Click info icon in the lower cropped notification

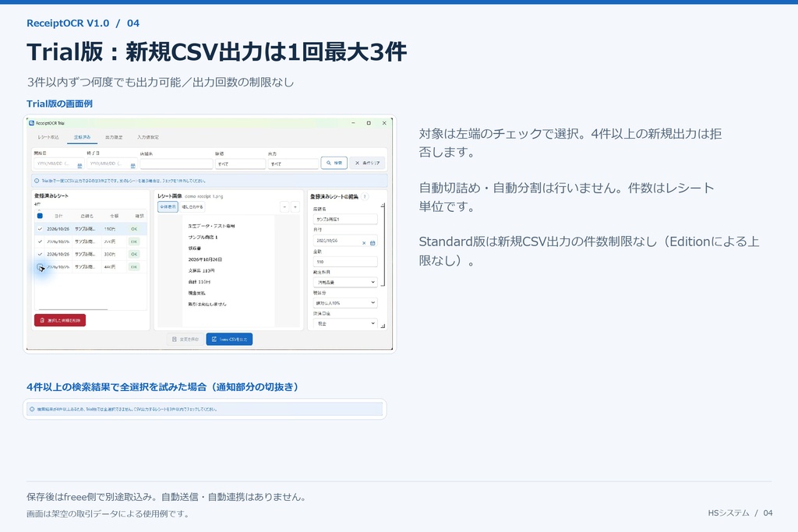[x=33, y=409]
